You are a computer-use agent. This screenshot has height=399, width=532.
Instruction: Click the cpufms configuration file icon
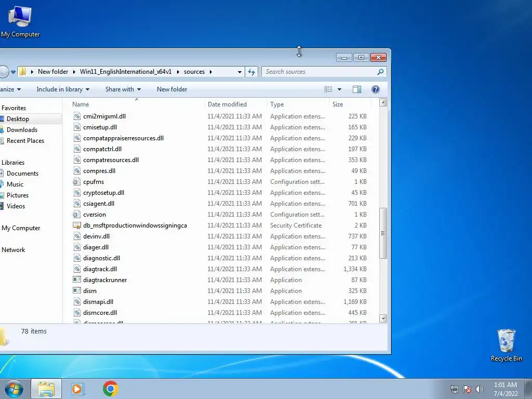(x=77, y=181)
